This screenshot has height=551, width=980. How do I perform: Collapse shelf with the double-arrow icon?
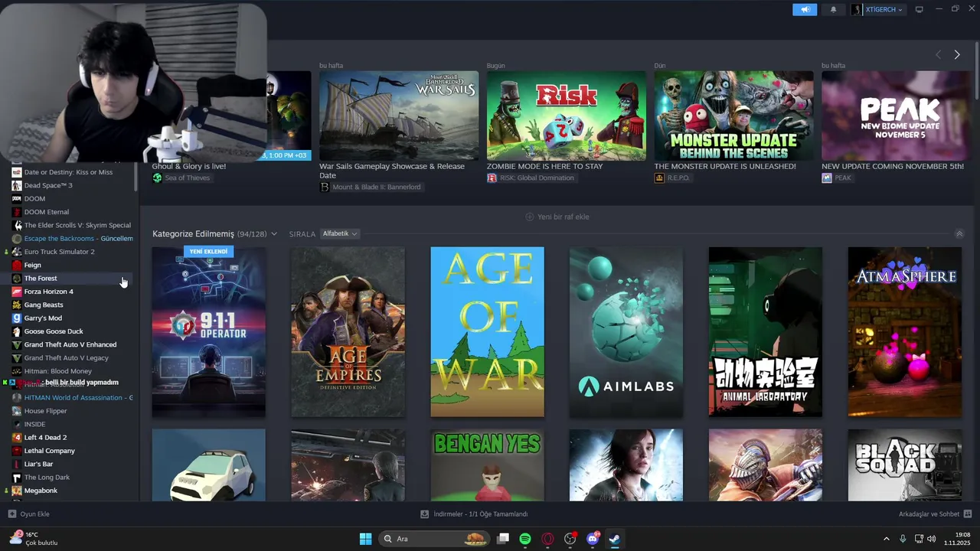(959, 233)
